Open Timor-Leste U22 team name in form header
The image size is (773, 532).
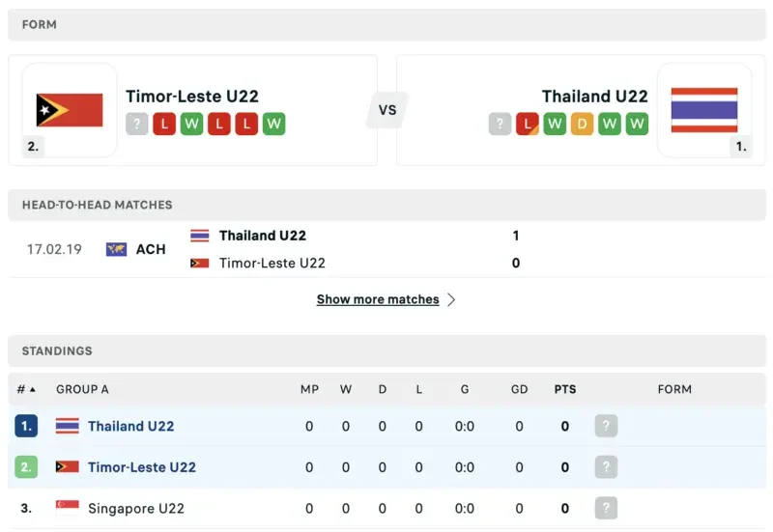192,97
